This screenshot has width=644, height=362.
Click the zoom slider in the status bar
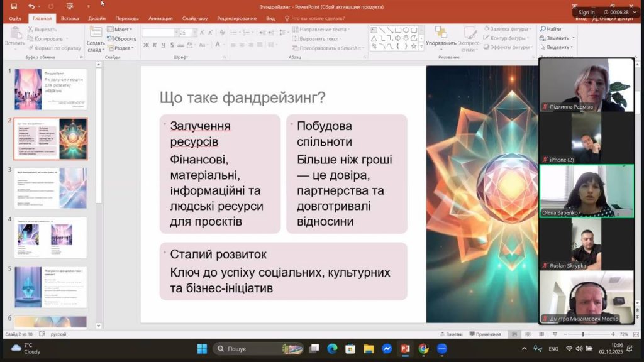[x=583, y=334]
